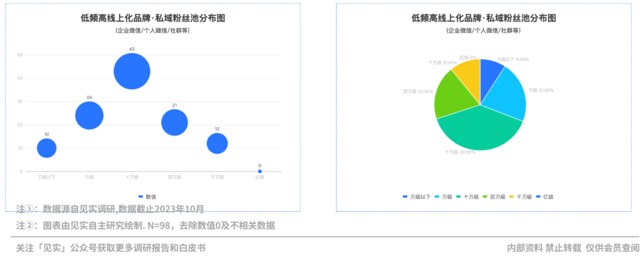Click the pie chart title 低频高线上化品牌·私域粉丝池分布图
The image size is (644, 256).
coord(484,18)
